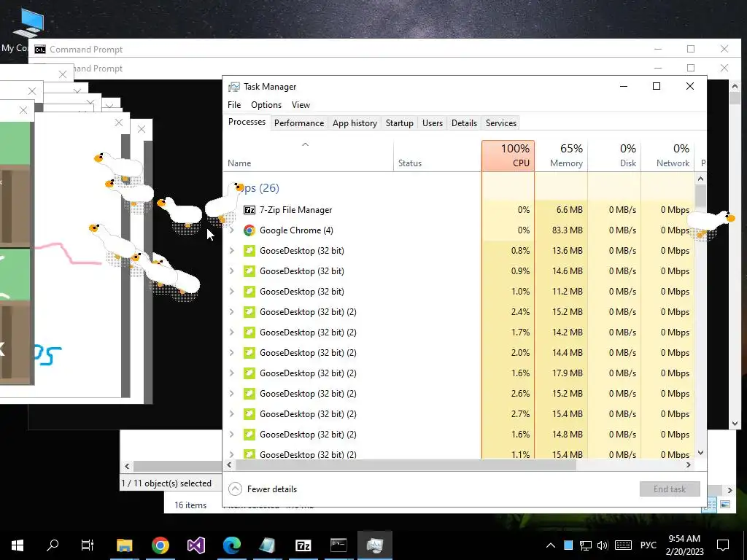Click the My Computer desktop icon
Image resolution: width=747 pixels, height=560 pixels.
(x=28, y=23)
